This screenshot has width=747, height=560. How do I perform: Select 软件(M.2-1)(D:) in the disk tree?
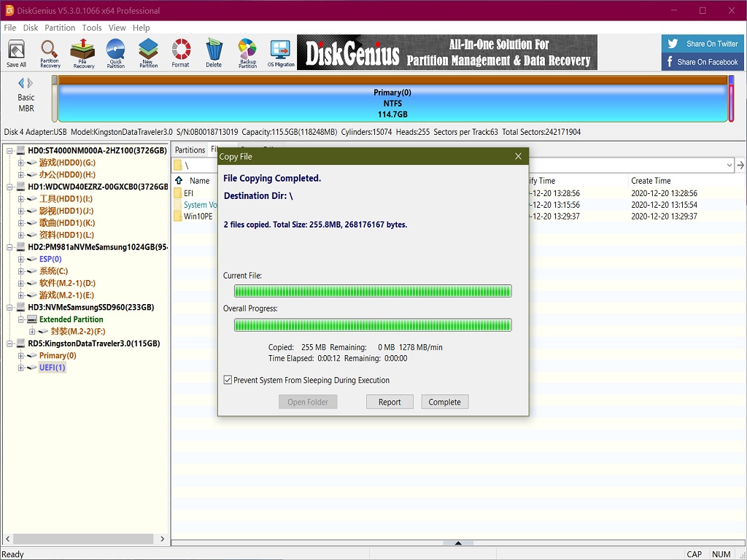pos(67,283)
